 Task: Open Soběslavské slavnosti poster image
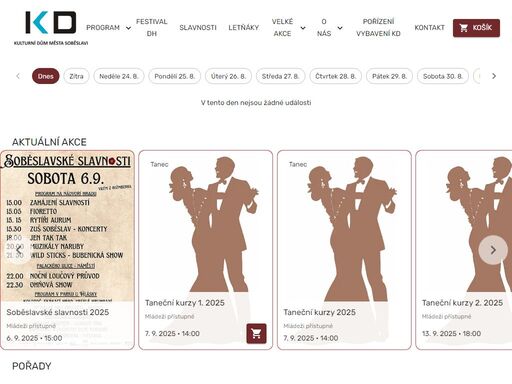click(x=68, y=226)
